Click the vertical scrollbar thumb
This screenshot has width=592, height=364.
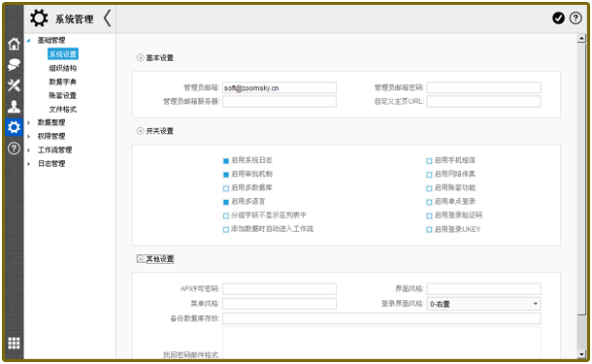pyautogui.click(x=581, y=180)
